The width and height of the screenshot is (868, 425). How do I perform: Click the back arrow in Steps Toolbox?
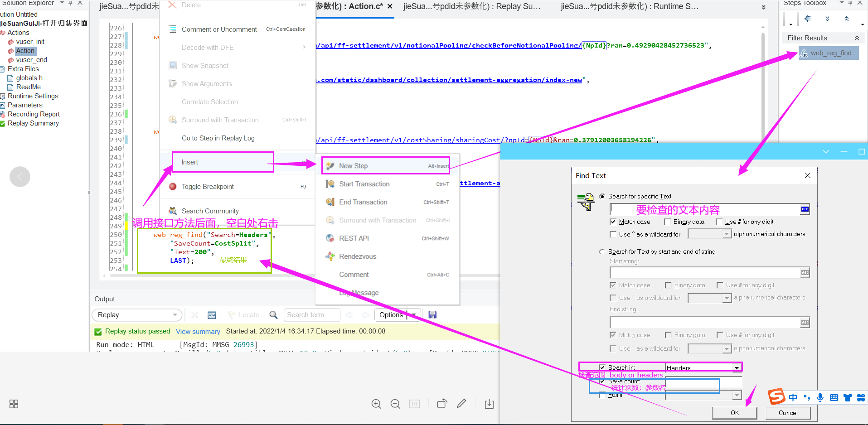[x=807, y=19]
